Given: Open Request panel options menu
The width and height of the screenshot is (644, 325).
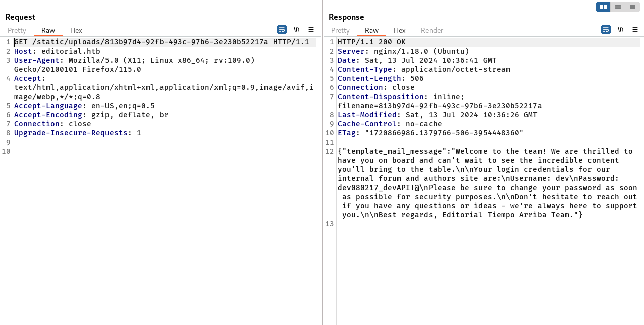Looking at the screenshot, I should [x=311, y=29].
